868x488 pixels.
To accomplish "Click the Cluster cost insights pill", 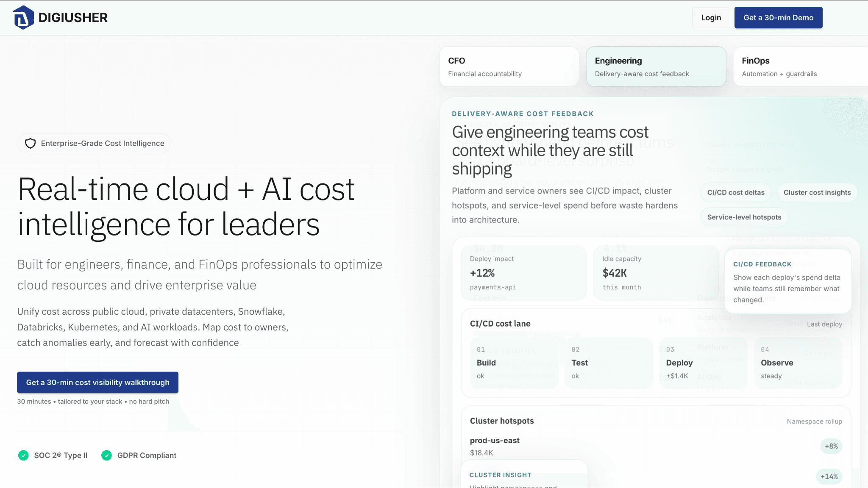I will tap(817, 192).
